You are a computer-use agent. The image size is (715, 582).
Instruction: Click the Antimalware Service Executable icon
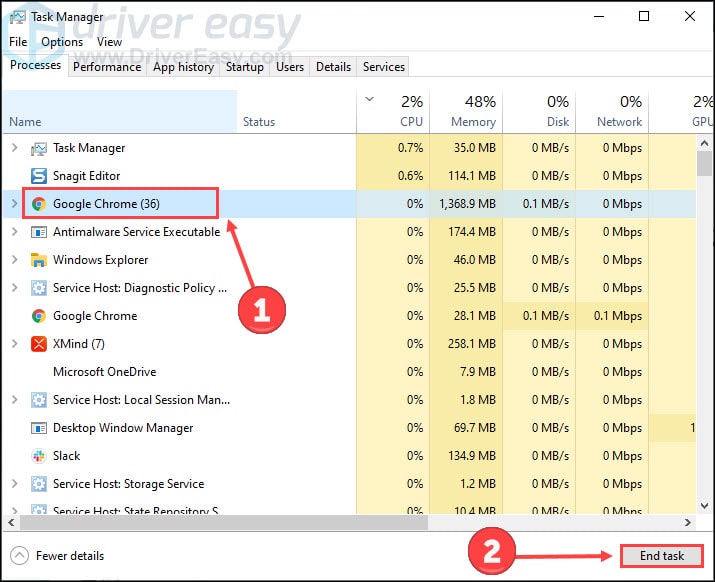click(x=39, y=232)
